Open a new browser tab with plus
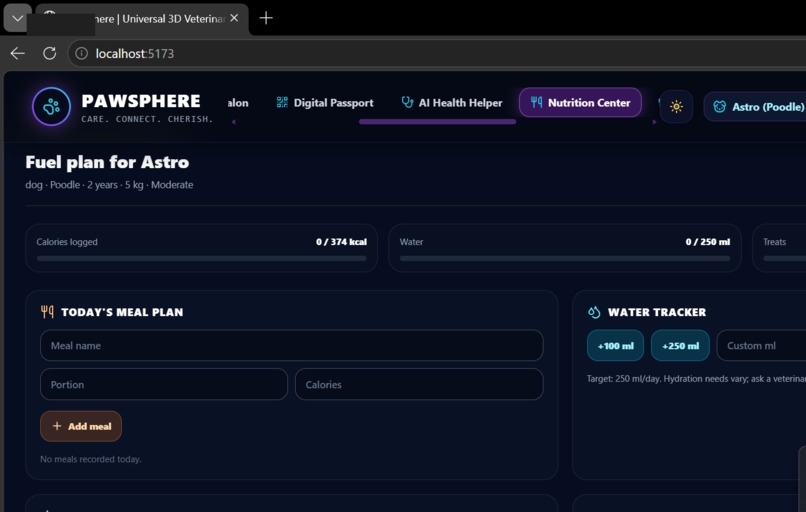Viewport: 806px width, 512px height. coord(266,19)
